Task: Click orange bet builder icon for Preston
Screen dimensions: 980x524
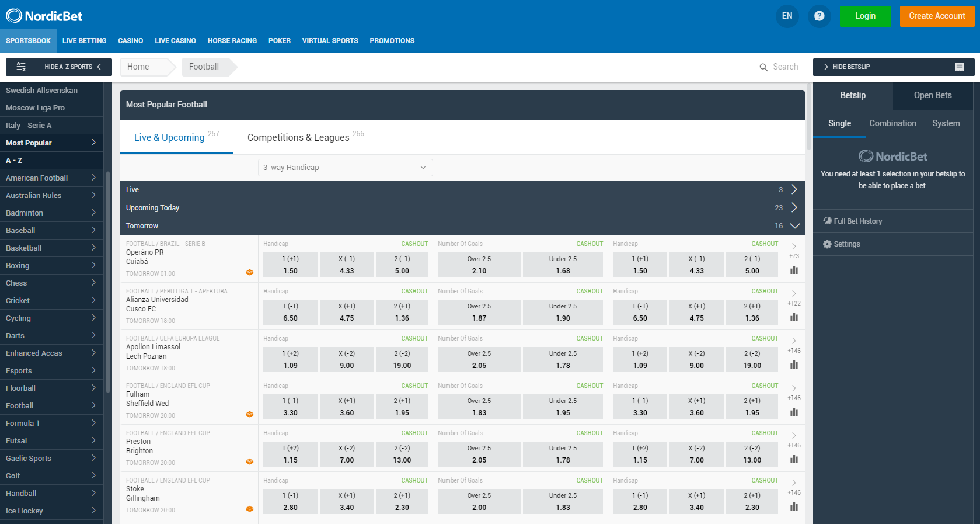Action: (250, 461)
